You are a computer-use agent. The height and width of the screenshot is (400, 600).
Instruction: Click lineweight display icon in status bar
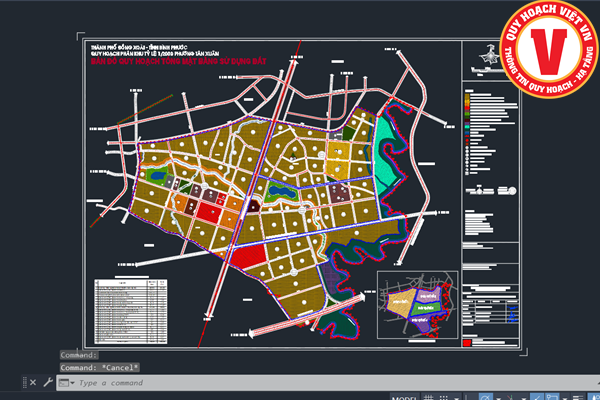click(x=578, y=396)
